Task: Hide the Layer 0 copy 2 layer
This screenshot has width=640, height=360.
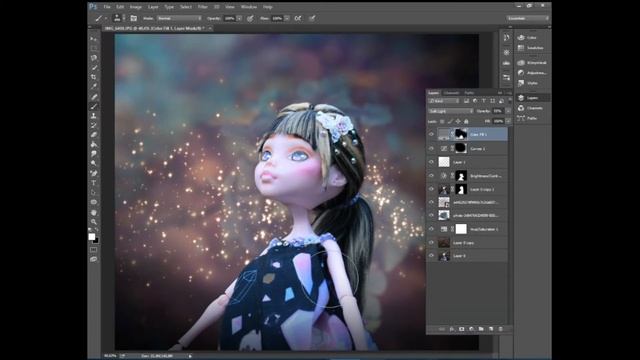Action: coord(431,189)
